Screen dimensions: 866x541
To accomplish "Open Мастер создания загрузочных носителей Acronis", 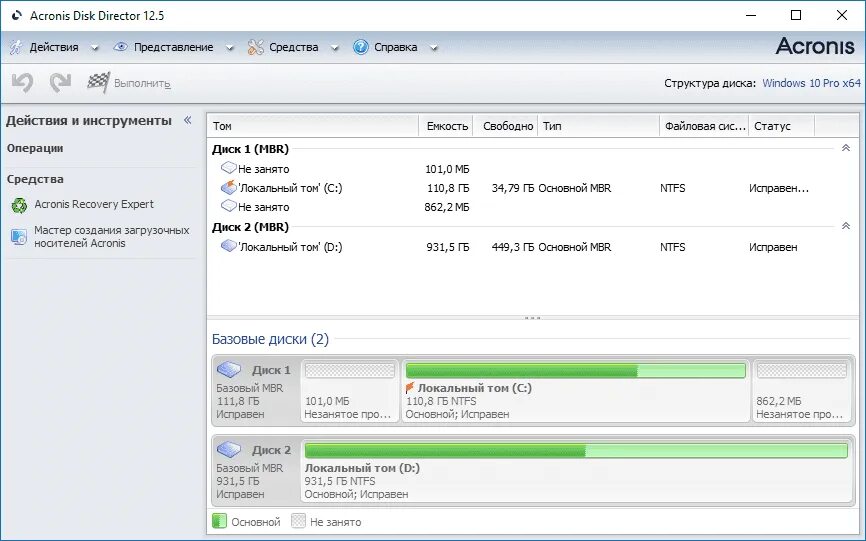I will (x=112, y=237).
